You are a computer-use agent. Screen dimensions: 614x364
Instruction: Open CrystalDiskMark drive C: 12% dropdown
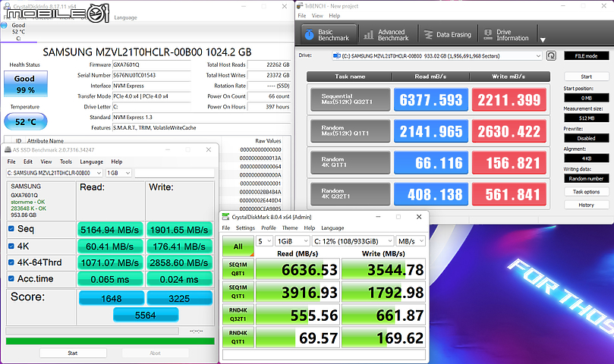pos(352,241)
